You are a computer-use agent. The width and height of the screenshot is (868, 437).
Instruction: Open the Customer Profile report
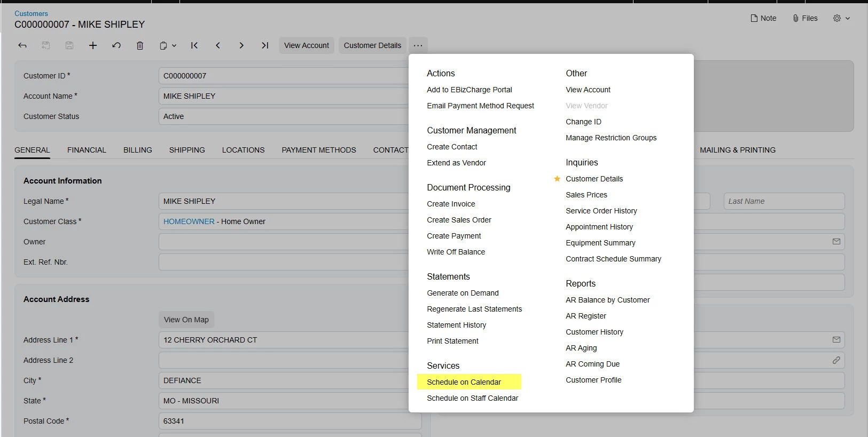tap(593, 380)
